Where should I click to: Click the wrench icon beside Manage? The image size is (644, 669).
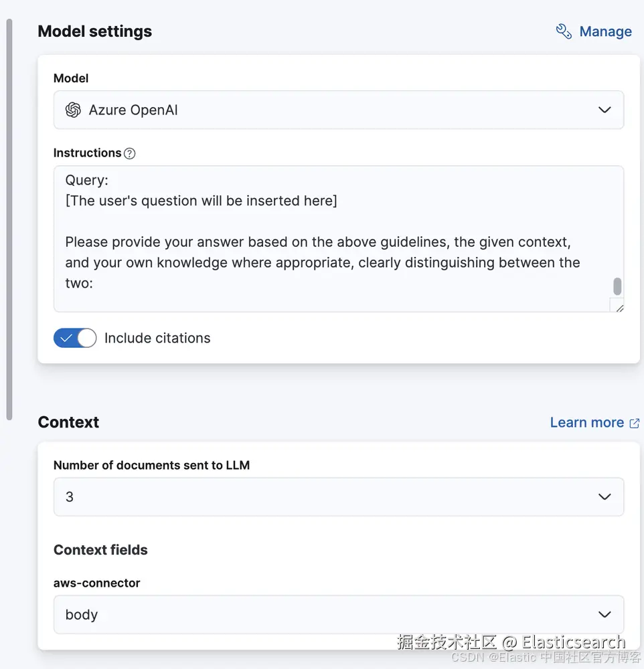pyautogui.click(x=564, y=31)
